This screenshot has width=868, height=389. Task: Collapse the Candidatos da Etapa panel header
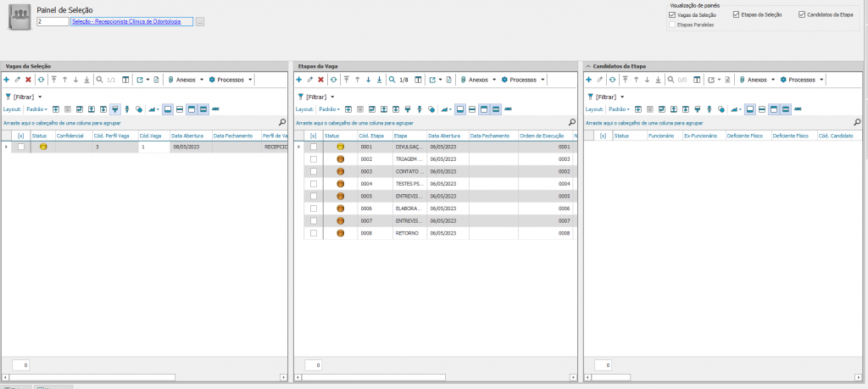point(588,65)
